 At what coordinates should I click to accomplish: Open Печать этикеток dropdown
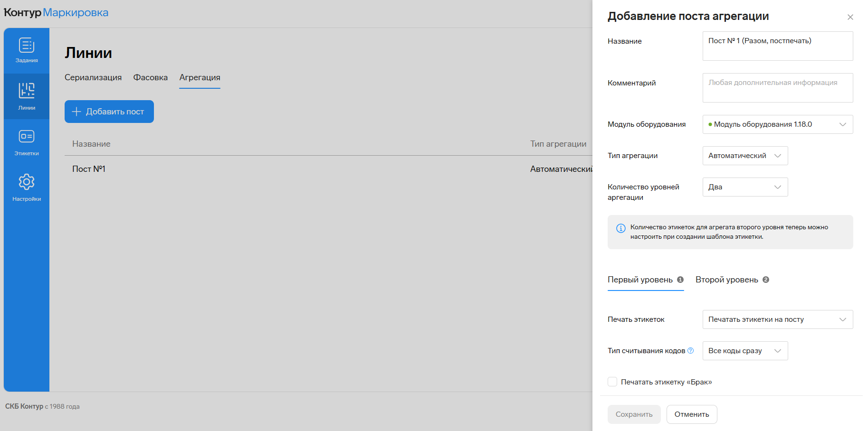click(778, 319)
